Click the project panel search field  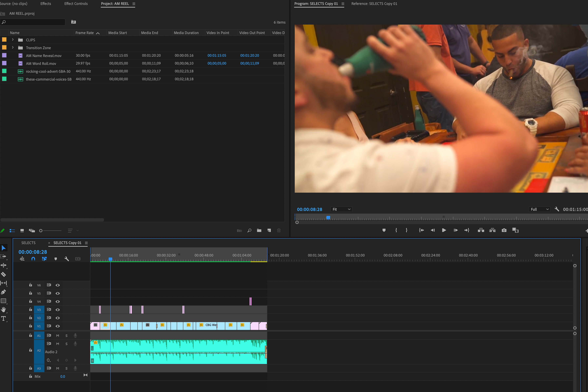point(34,22)
